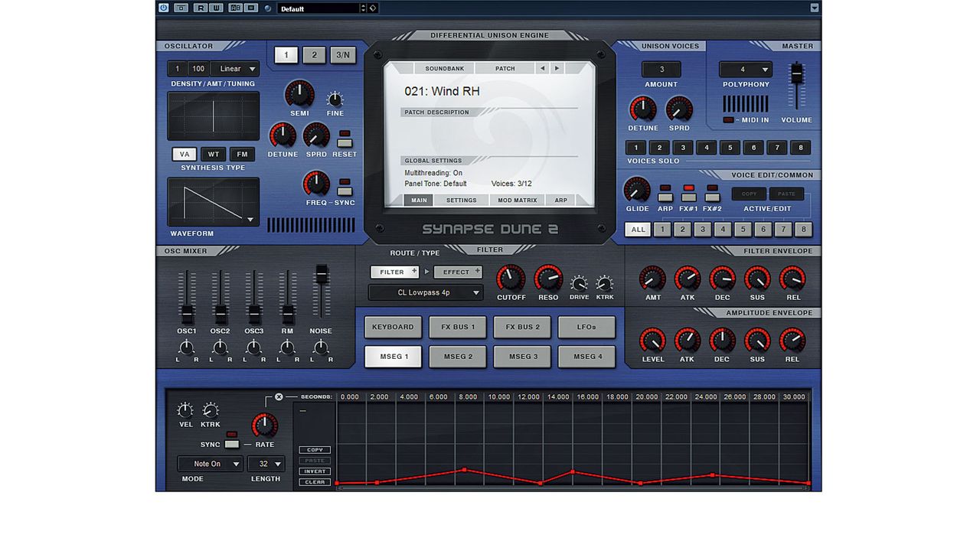Click the filter envelope AMT knob

[x=652, y=279]
